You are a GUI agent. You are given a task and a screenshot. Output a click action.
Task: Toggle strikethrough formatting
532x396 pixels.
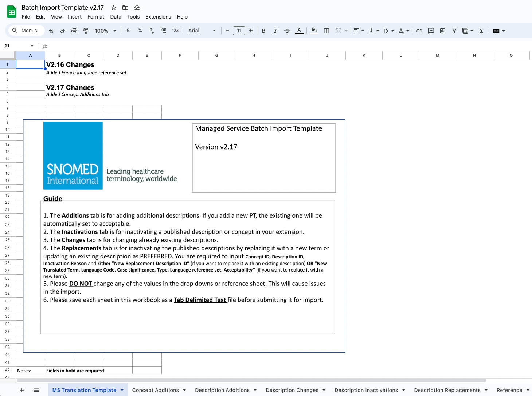(287, 31)
